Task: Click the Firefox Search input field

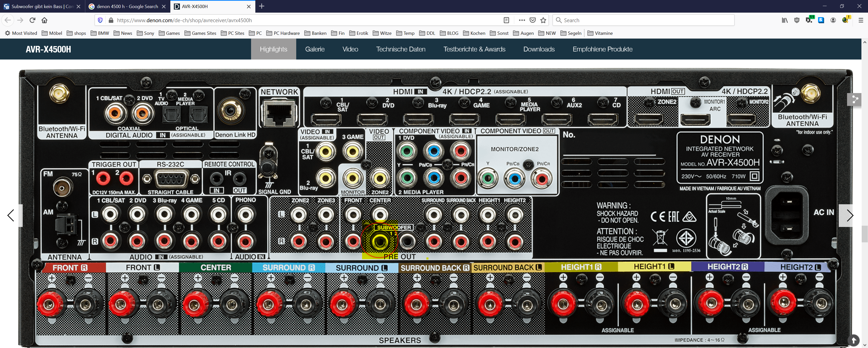Action: coord(647,20)
